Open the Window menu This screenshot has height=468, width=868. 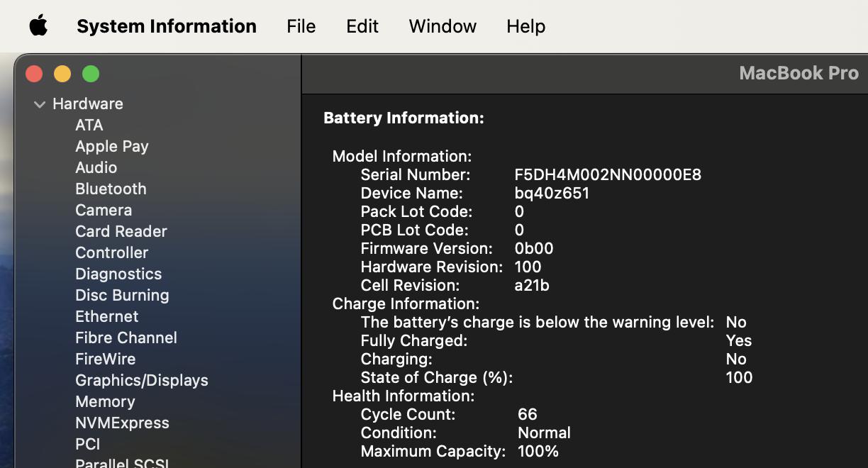pyautogui.click(x=443, y=26)
